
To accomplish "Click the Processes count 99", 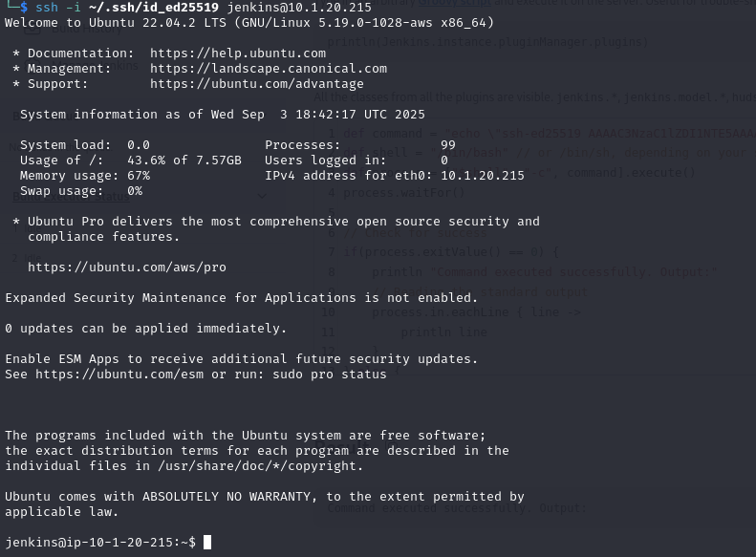I will click(x=448, y=145).
